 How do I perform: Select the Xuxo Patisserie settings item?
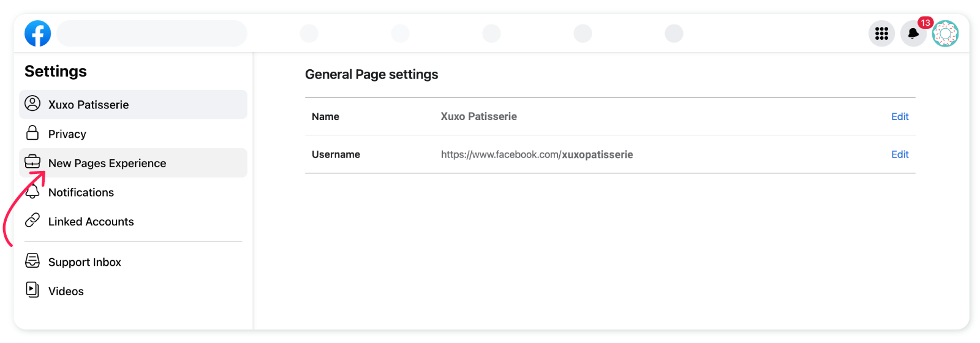coord(133,105)
